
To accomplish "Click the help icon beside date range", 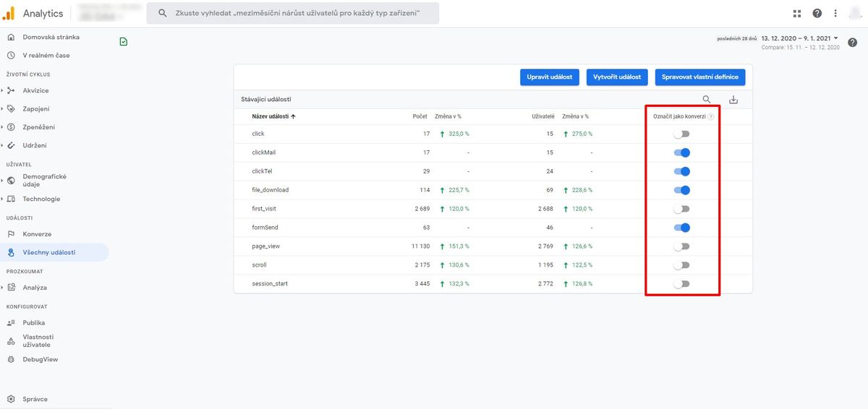I will pos(852,42).
